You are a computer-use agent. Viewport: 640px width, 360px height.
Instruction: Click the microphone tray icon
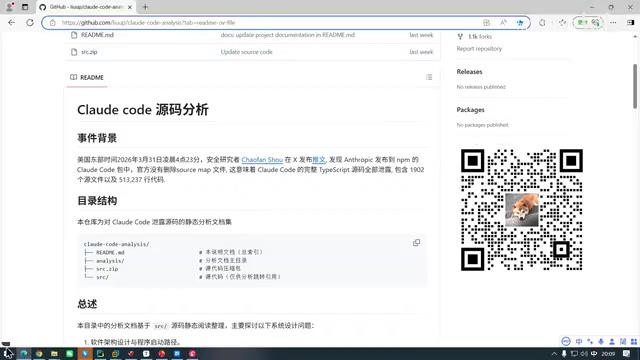coord(564,353)
